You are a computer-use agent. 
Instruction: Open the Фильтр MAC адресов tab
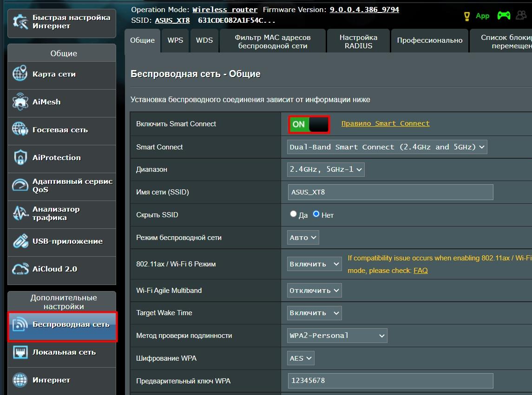click(x=273, y=41)
